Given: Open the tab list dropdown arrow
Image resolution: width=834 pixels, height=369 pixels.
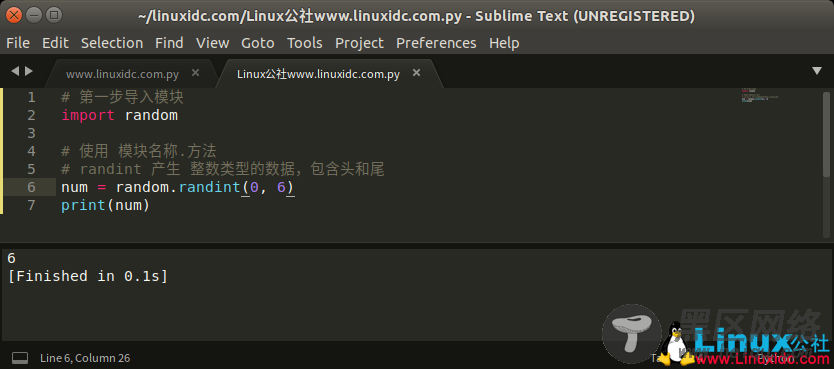Looking at the screenshot, I should (817, 71).
